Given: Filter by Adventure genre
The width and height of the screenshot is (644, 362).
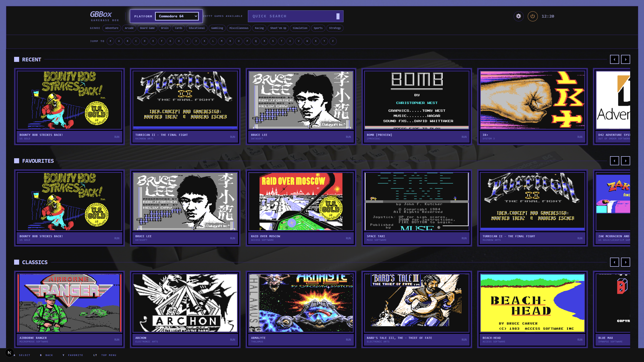Looking at the screenshot, I should [x=112, y=28].
